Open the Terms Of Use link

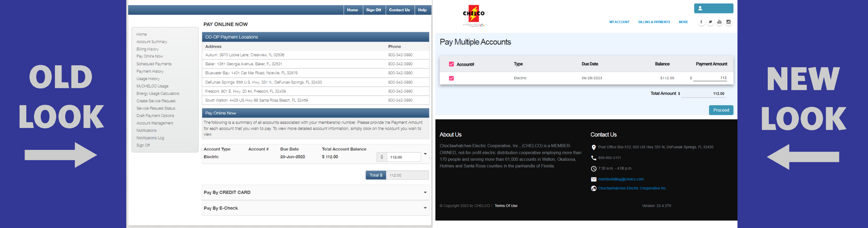506,206
